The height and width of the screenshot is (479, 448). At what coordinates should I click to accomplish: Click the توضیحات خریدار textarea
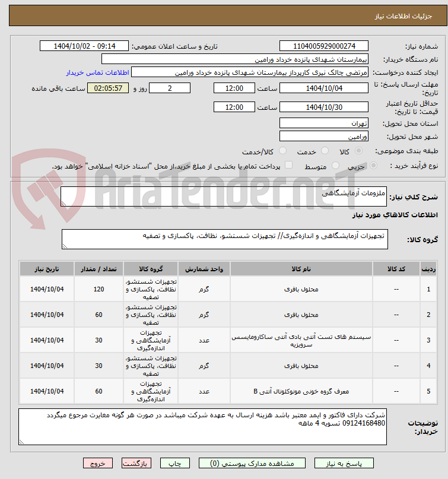click(x=202, y=427)
